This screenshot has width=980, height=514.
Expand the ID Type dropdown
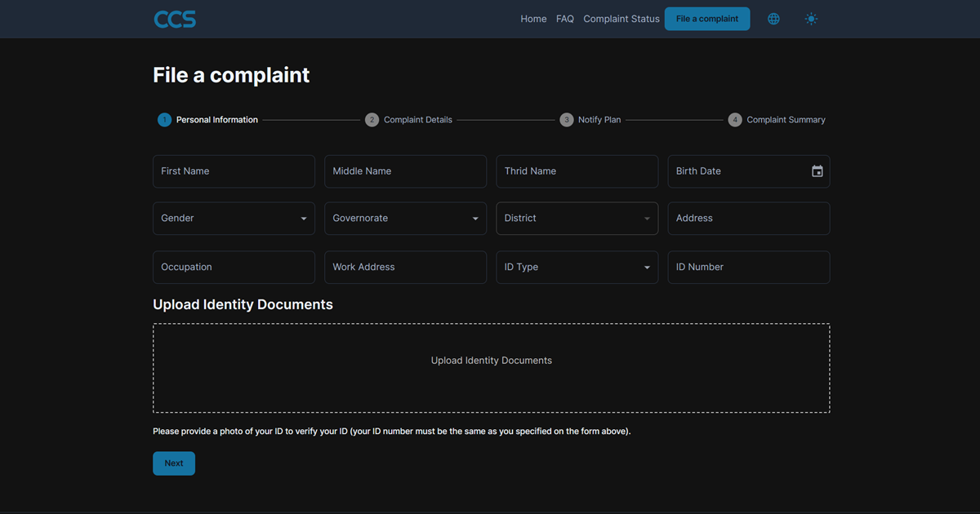coord(577,268)
